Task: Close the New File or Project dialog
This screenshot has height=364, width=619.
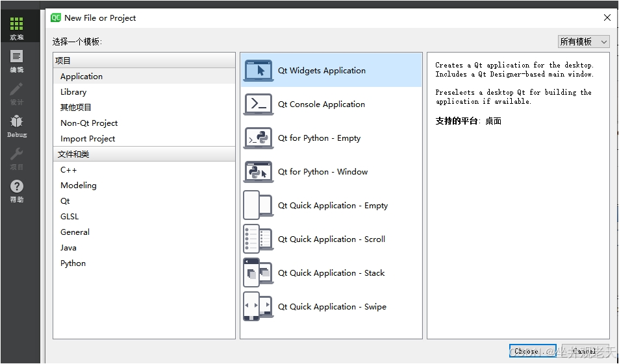Action: (x=607, y=18)
